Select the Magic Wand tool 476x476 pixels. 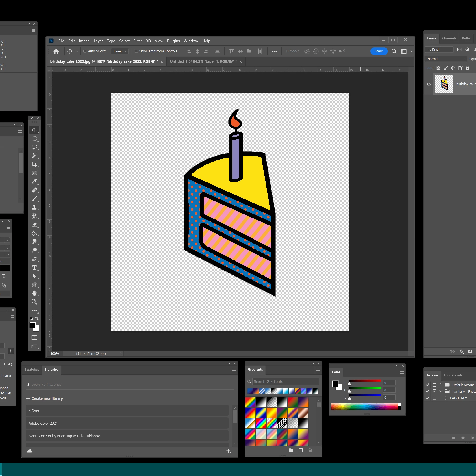click(x=34, y=156)
